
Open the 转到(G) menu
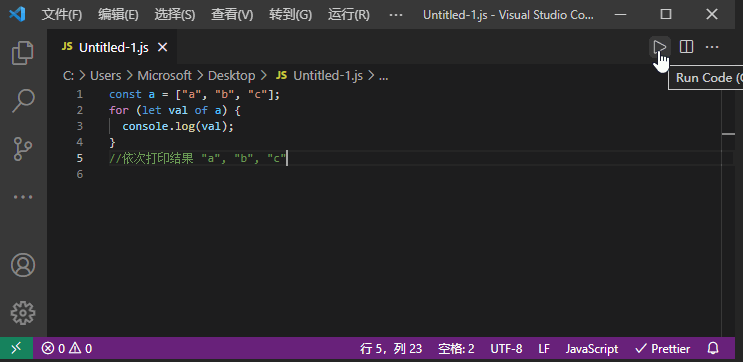pos(290,15)
